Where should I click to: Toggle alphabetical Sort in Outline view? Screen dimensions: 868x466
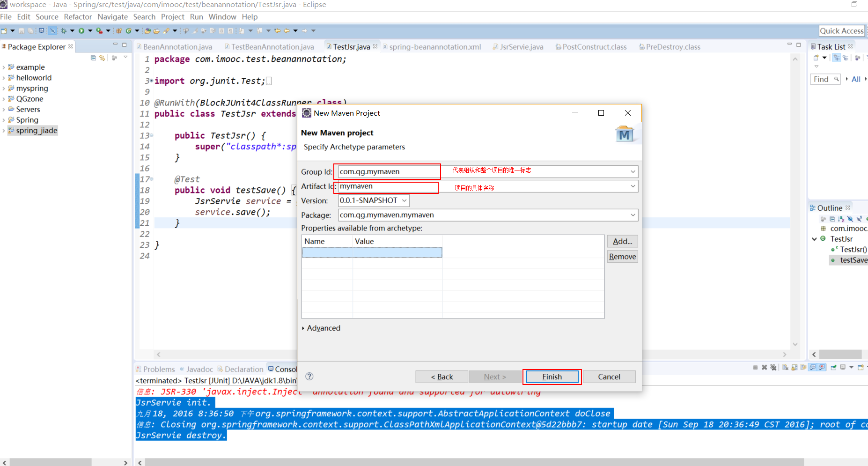841,219
